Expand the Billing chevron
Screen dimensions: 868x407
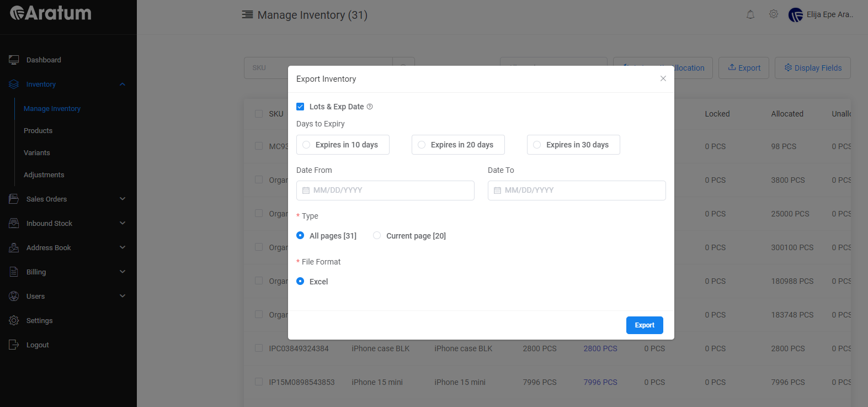click(123, 272)
